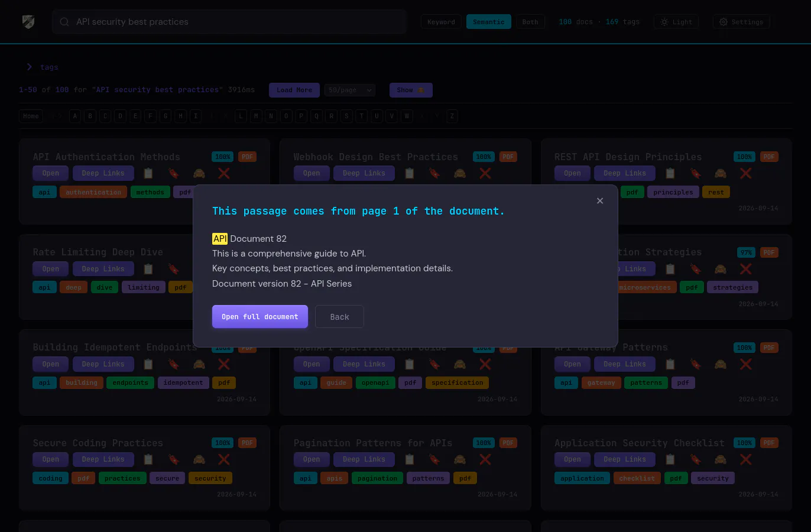Select the idempotent tag on Building Idempotent Endpoints

click(x=183, y=382)
